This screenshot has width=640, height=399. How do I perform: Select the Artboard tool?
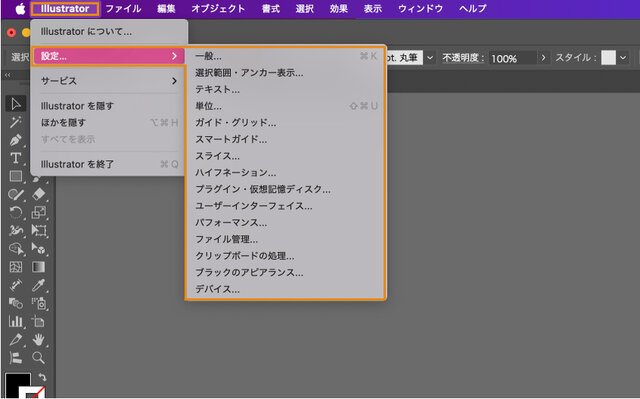(x=39, y=321)
